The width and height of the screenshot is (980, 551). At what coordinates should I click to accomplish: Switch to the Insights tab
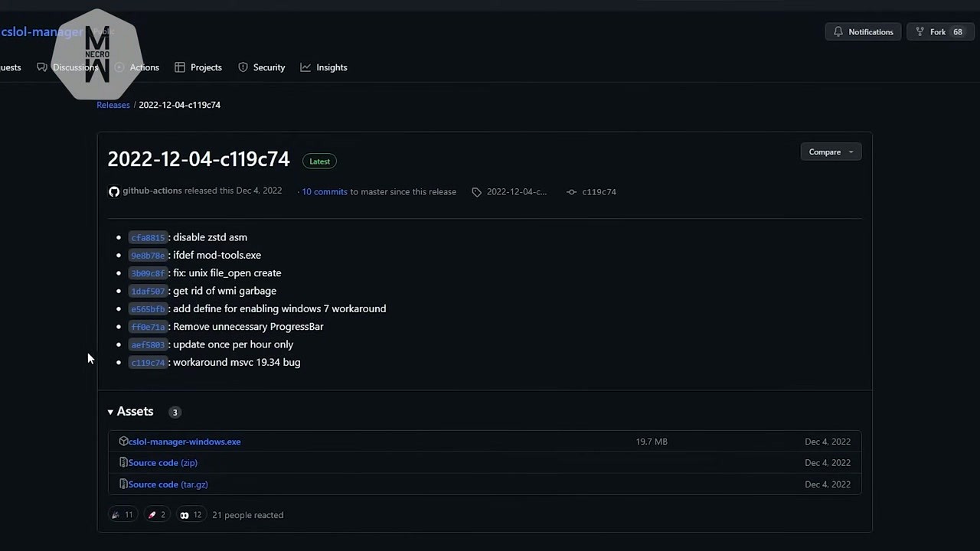pyautogui.click(x=324, y=67)
